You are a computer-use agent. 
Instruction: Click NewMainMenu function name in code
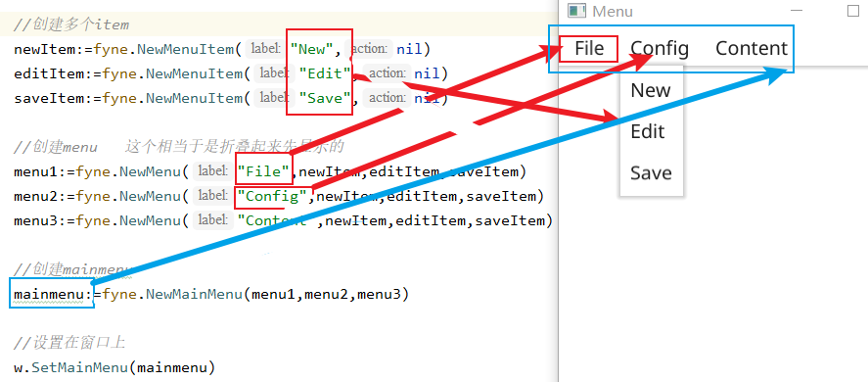[194, 294]
